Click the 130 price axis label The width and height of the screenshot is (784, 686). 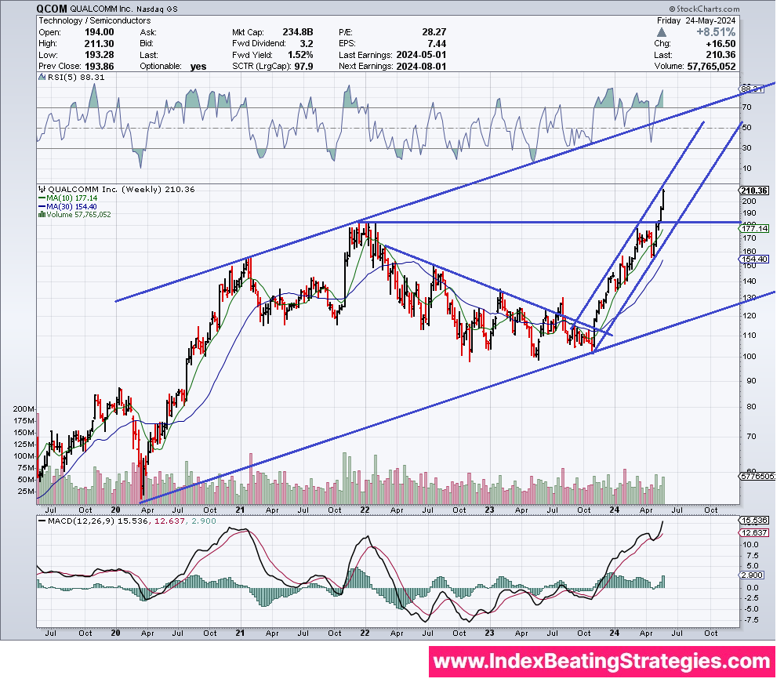click(750, 298)
